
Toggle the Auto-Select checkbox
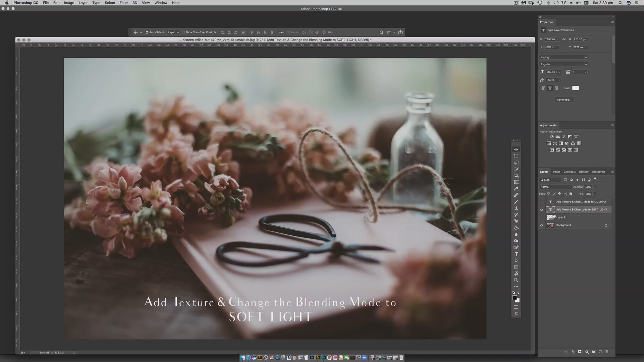[x=147, y=33]
